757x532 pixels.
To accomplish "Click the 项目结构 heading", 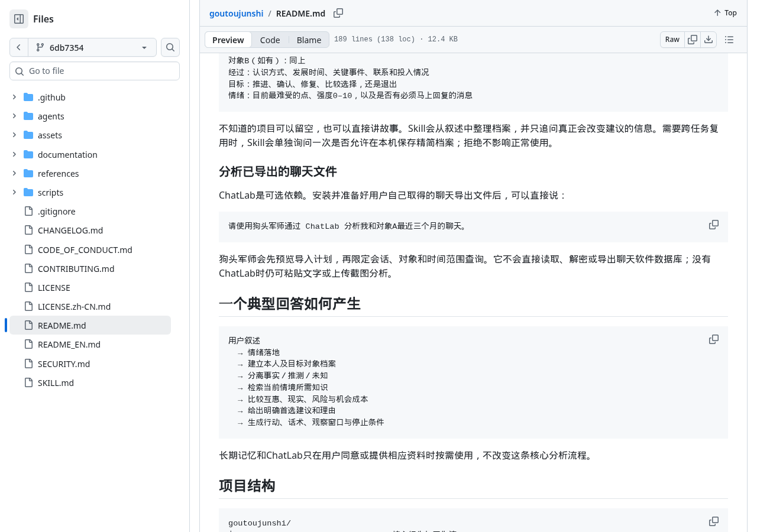I will tap(247, 486).
